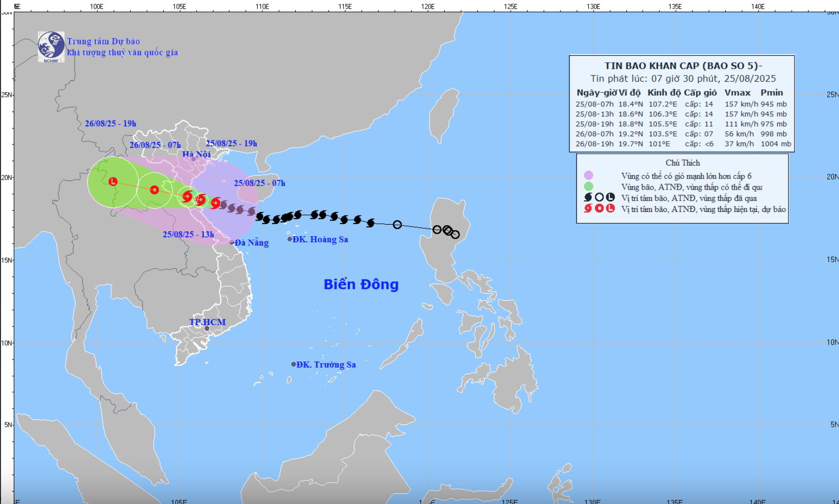Click 'khí tượng thuỷ văn quốc gia' text
This screenshot has height=504, width=839.
(123, 52)
